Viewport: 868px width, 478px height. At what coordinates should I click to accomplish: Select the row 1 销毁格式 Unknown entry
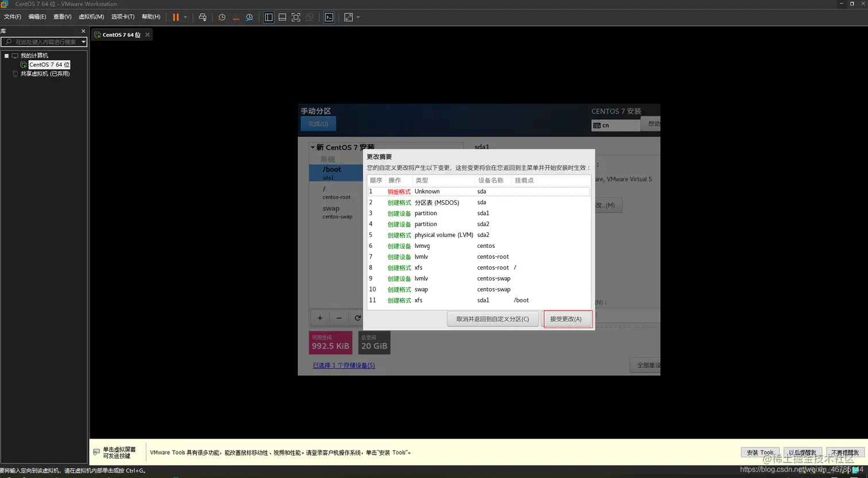479,192
